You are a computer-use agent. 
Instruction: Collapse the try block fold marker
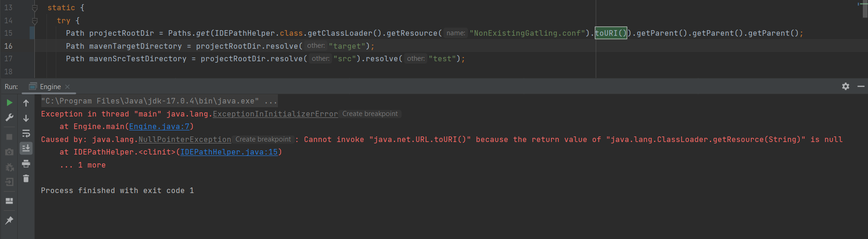point(34,21)
